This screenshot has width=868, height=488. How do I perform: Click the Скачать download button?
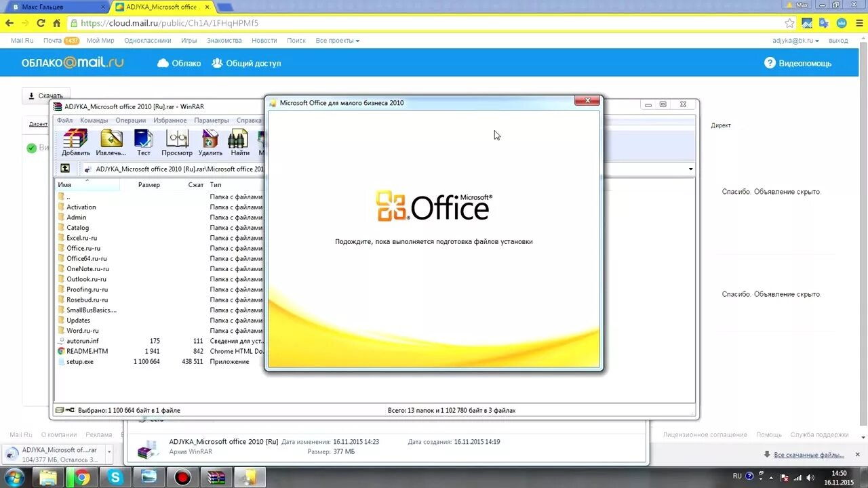45,96
